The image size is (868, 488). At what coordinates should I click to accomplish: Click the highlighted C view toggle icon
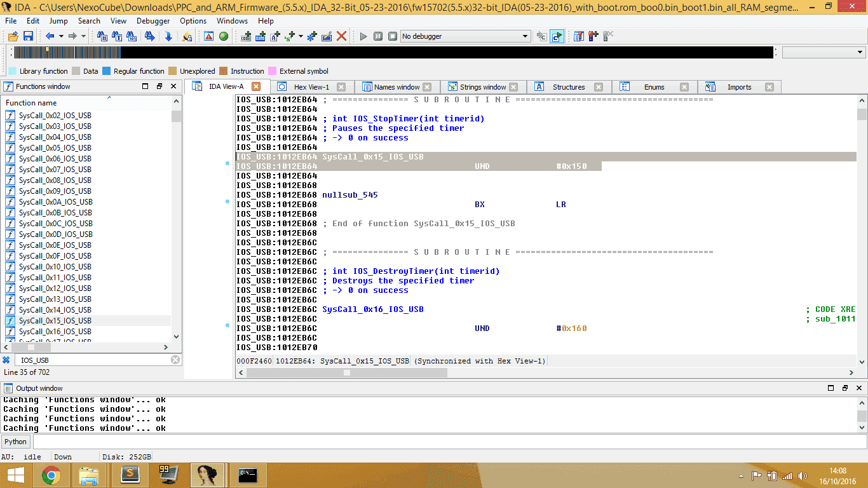(x=557, y=36)
